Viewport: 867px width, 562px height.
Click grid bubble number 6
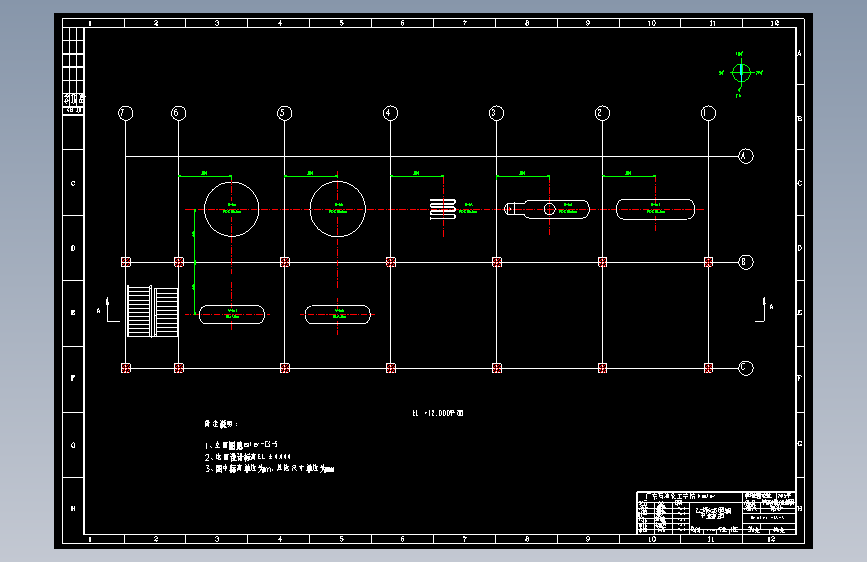point(179,113)
